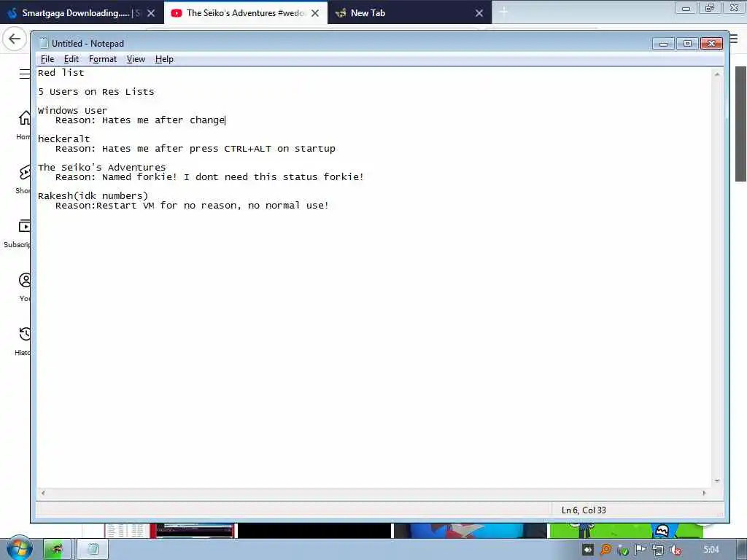This screenshot has height=560, width=747.
Task: Open the File menu in Notepad
Action: click(x=47, y=59)
